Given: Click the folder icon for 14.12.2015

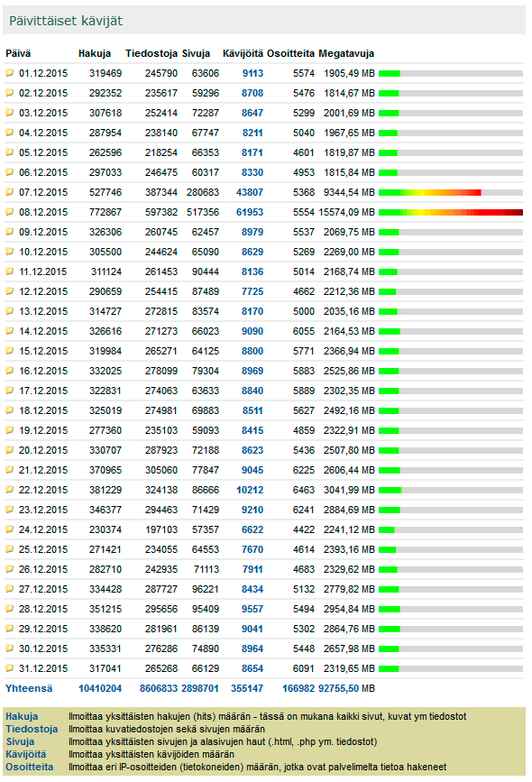Looking at the screenshot, I should click(x=10, y=331).
